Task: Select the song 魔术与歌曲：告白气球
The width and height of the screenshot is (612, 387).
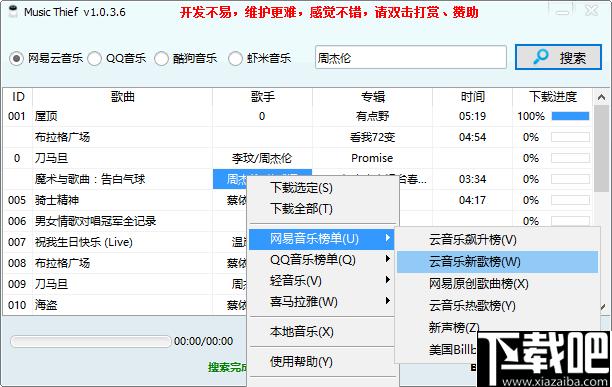Action: (x=90, y=179)
